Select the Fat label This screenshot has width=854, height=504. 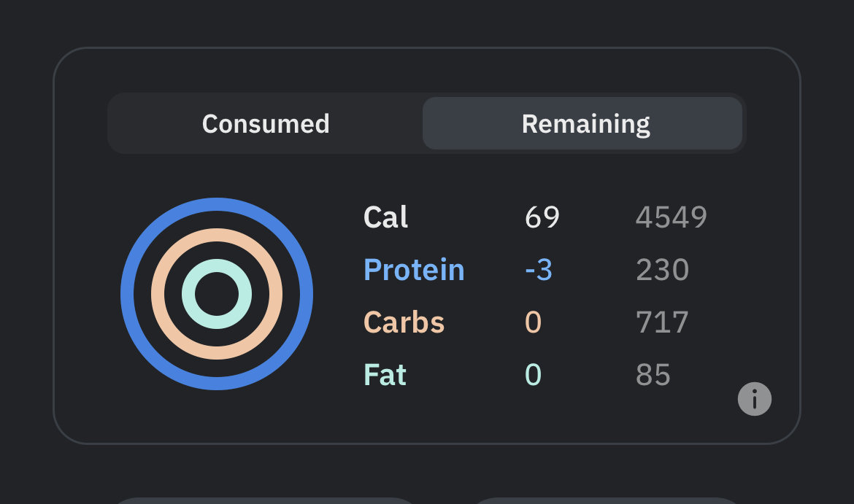385,374
